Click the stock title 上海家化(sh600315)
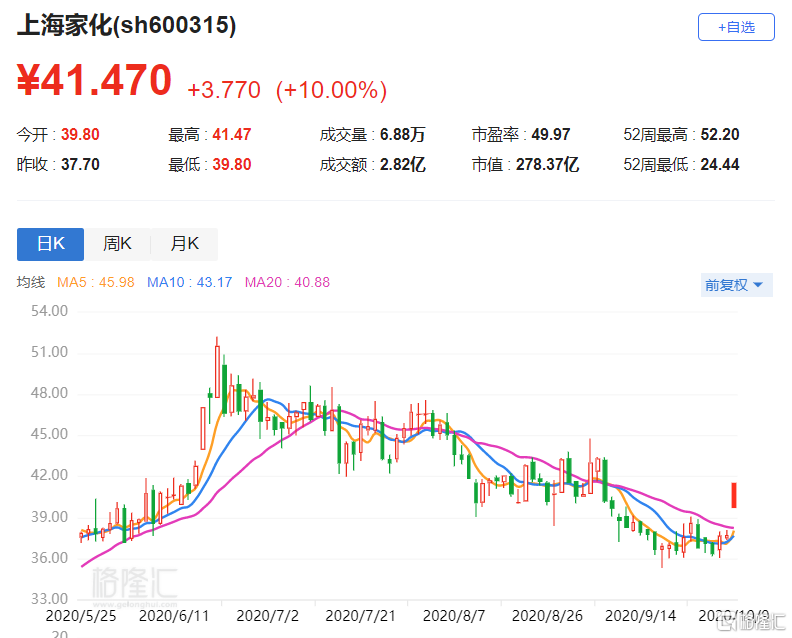 pyautogui.click(x=126, y=25)
